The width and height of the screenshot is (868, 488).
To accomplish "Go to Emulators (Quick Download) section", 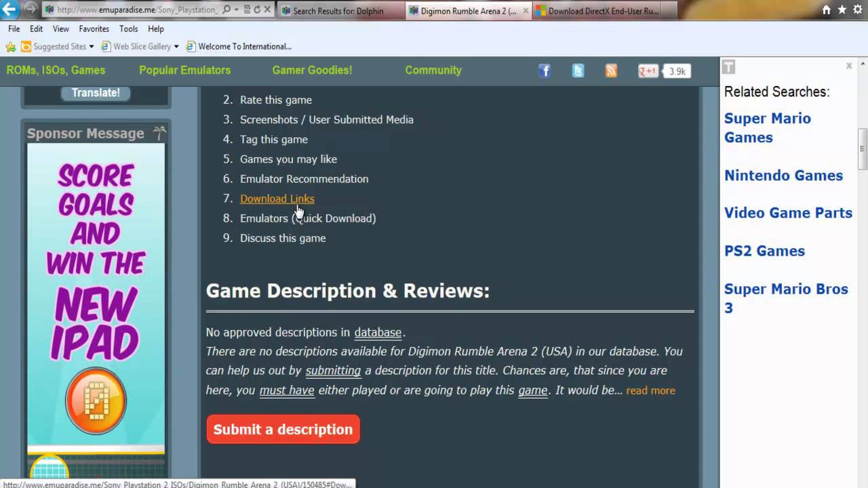I will click(308, 218).
